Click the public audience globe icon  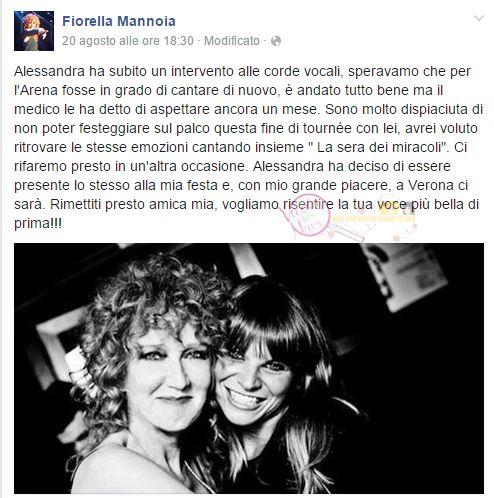[276, 41]
